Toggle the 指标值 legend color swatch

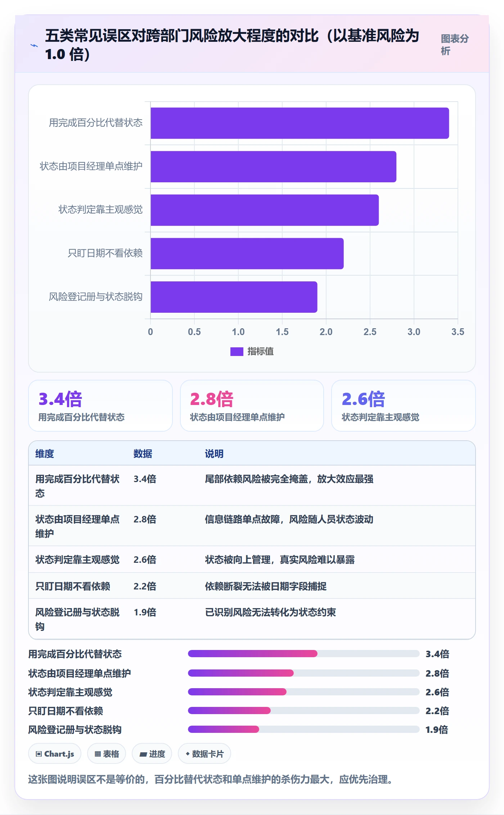pyautogui.click(x=237, y=351)
